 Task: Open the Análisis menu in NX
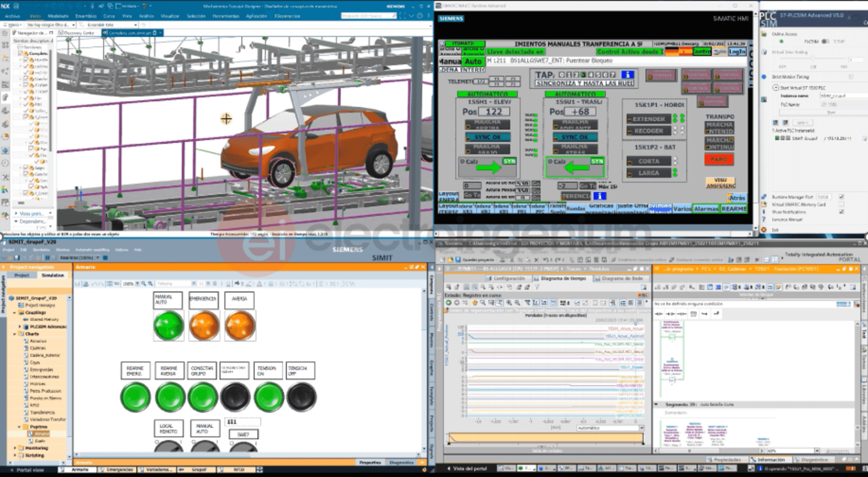click(146, 16)
